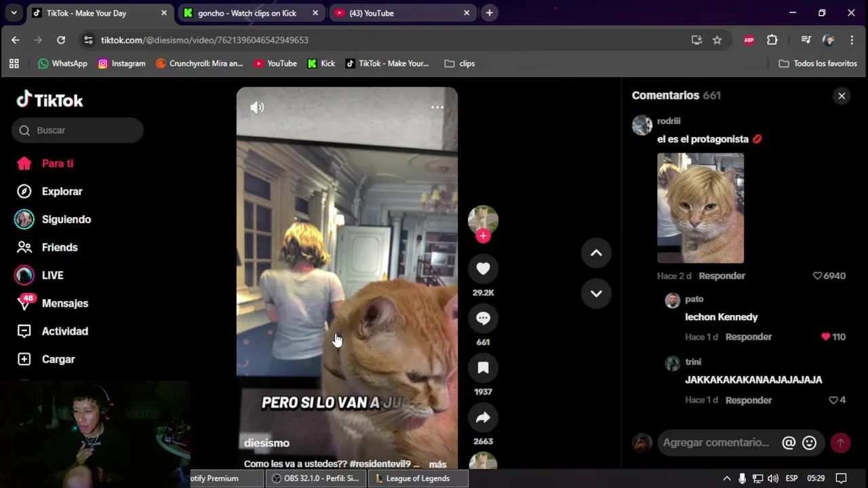Open Chrome three-dot menu
The image size is (868, 488).
pos(852,40)
